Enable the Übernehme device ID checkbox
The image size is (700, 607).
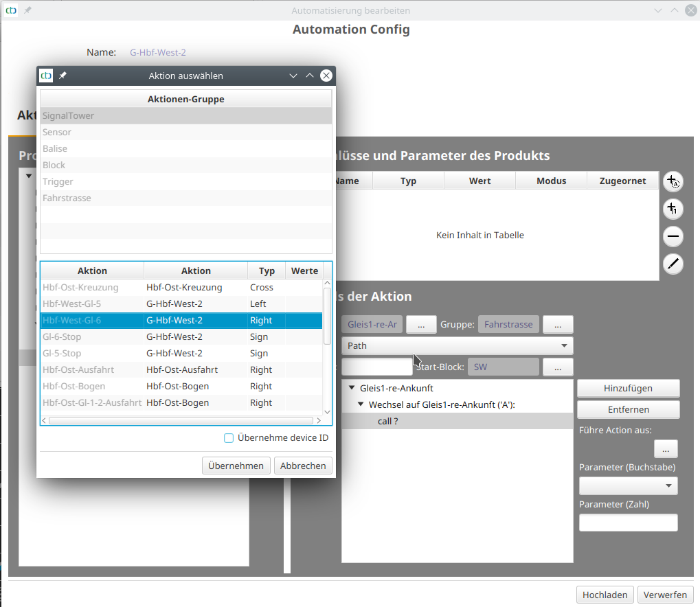coord(229,438)
